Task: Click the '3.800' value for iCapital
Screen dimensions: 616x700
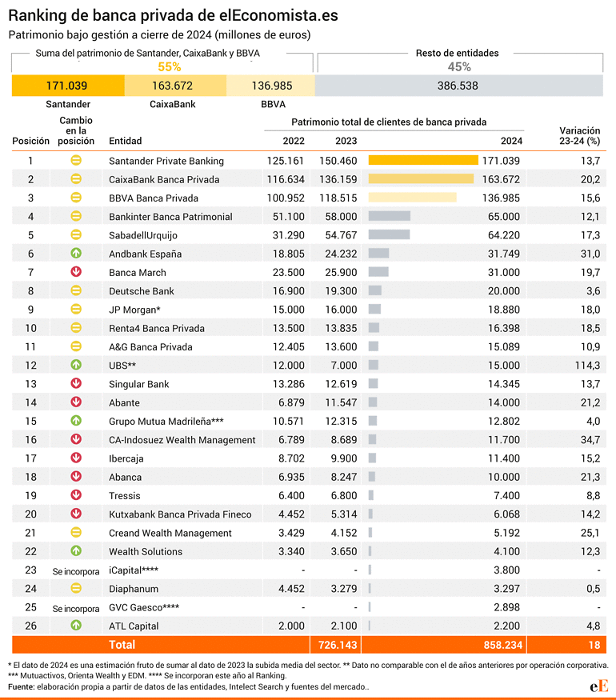Action: point(506,570)
